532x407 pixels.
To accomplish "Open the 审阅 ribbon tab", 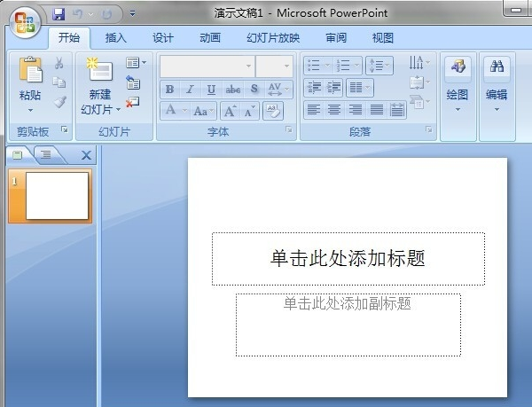I will (336, 37).
